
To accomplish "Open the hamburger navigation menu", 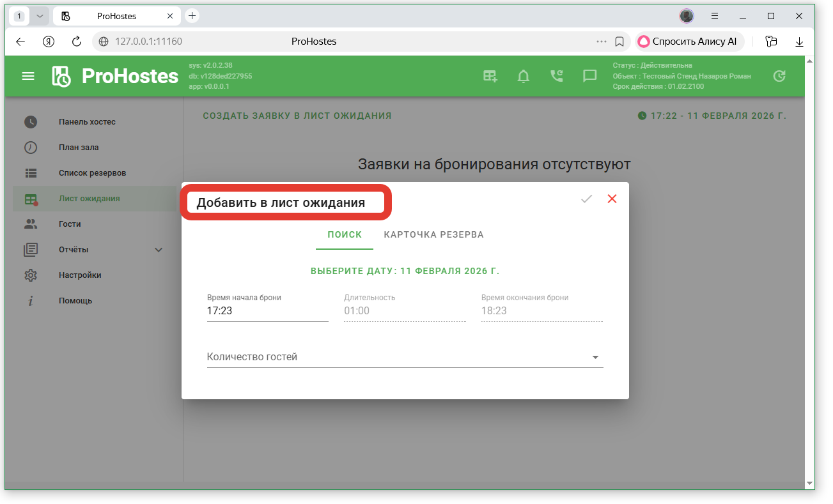I will [x=28, y=76].
